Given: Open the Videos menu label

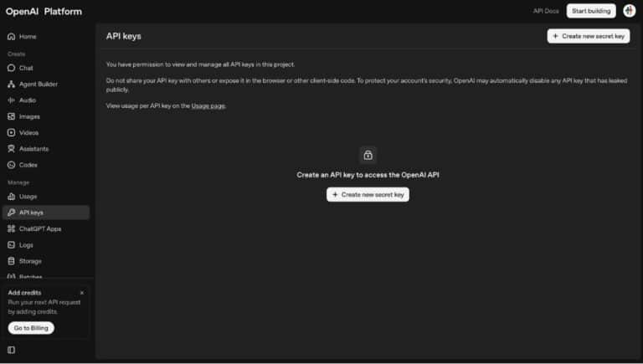Looking at the screenshot, I should [28, 132].
